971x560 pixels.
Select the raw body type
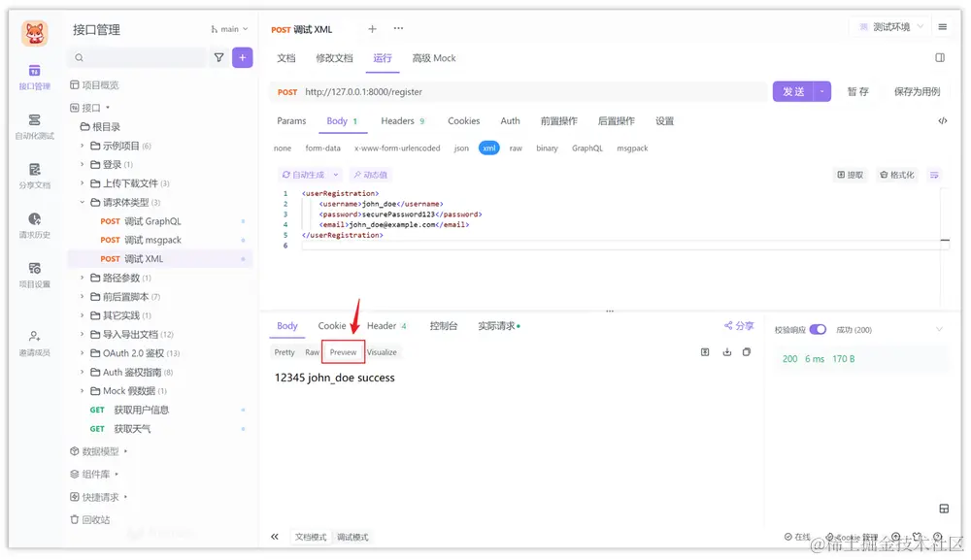click(516, 148)
